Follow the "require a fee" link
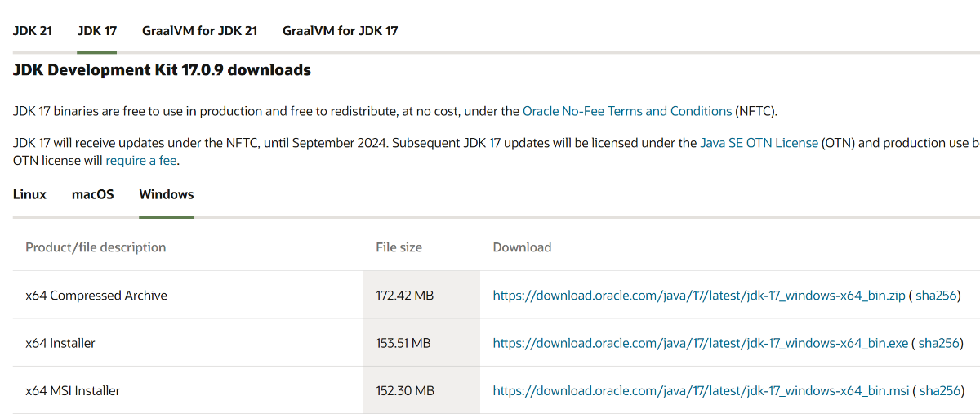The height and width of the screenshot is (418, 980). [x=141, y=161]
